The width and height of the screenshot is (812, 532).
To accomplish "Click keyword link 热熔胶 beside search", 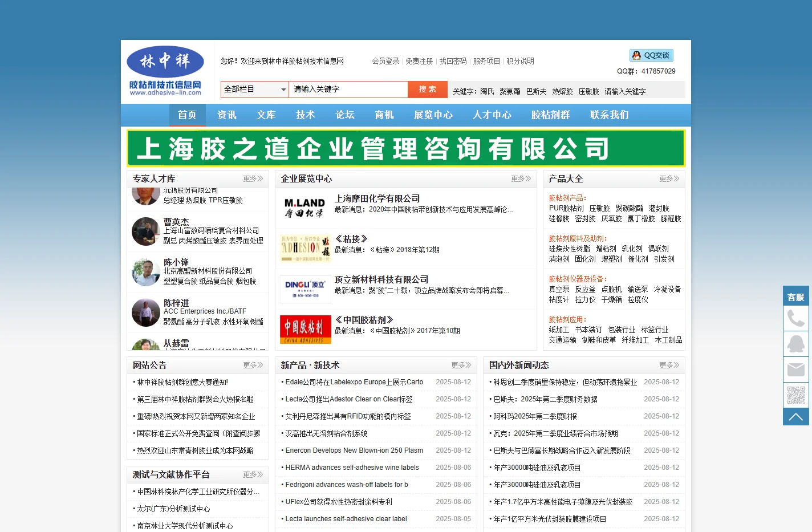I will (x=562, y=91).
